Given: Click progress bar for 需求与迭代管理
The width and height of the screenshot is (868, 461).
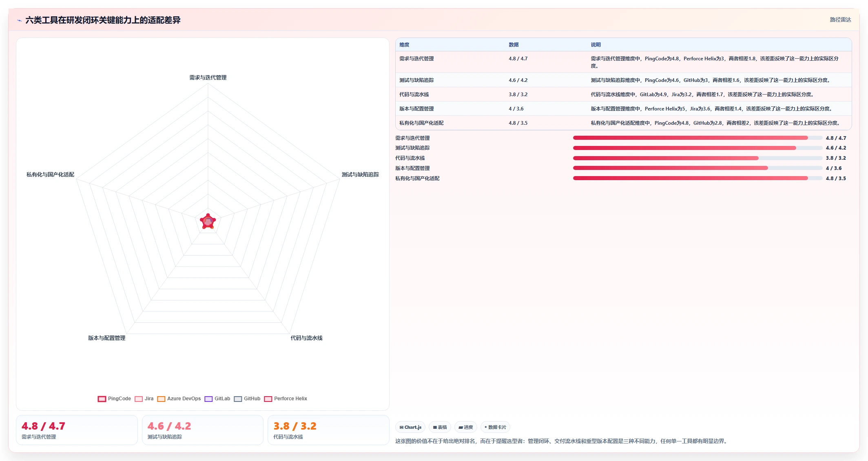Looking at the screenshot, I should coord(697,138).
